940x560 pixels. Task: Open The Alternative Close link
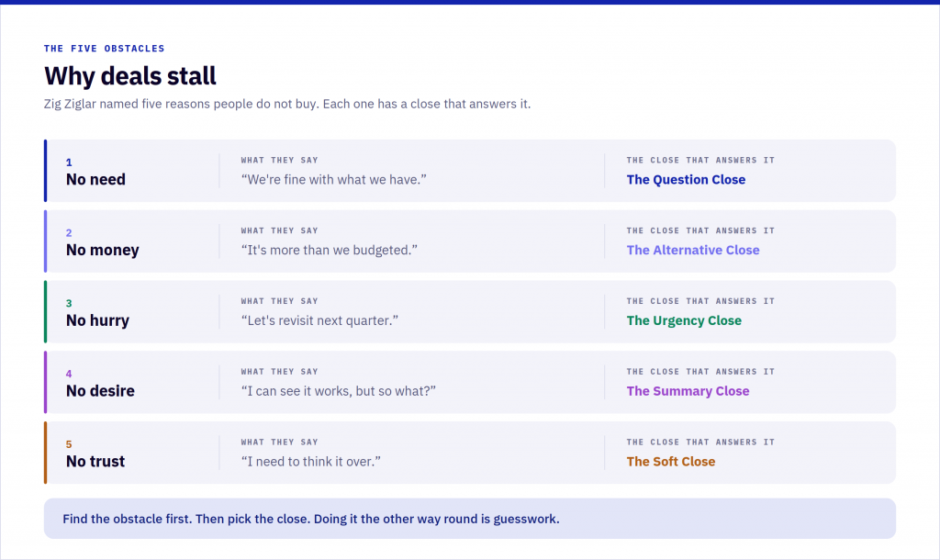coord(693,250)
